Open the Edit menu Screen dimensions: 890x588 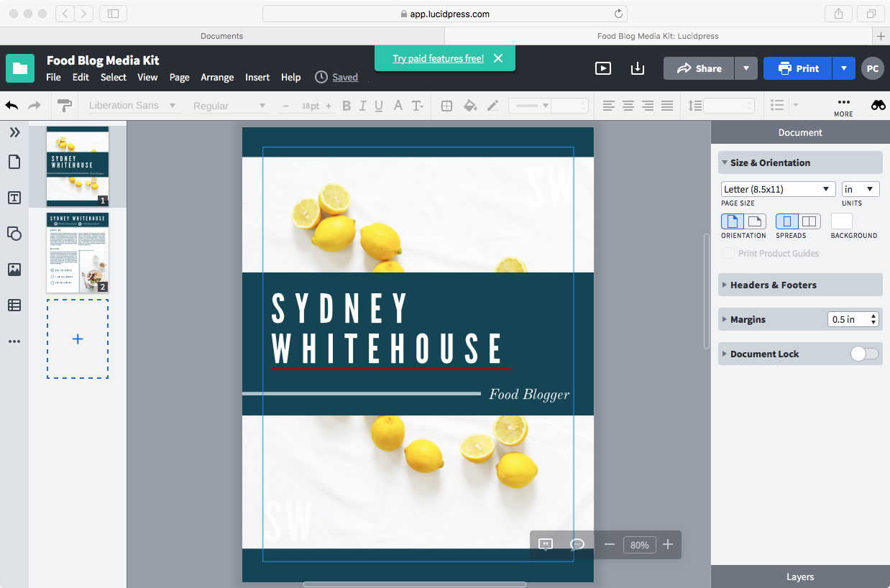81,77
